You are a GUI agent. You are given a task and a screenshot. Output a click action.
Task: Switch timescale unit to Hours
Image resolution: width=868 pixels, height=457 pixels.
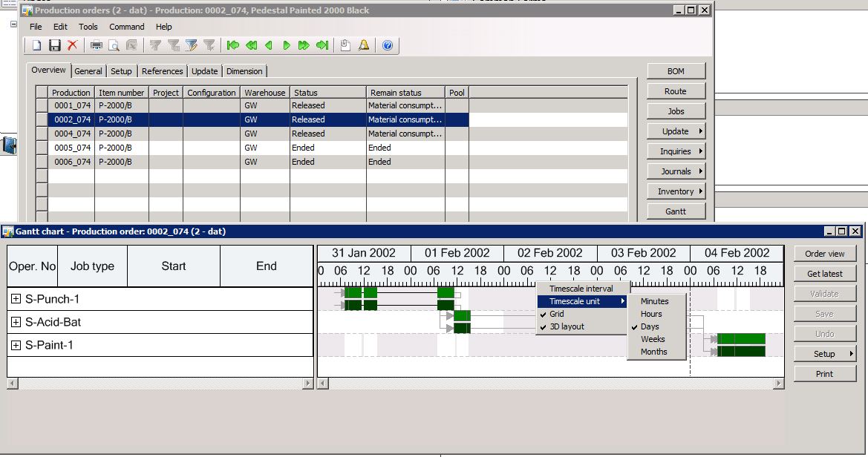[x=650, y=314]
